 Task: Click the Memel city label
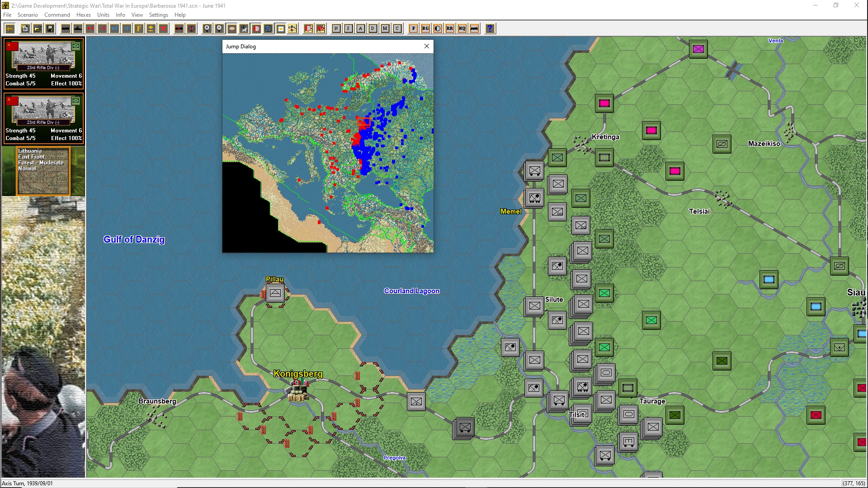click(x=511, y=211)
